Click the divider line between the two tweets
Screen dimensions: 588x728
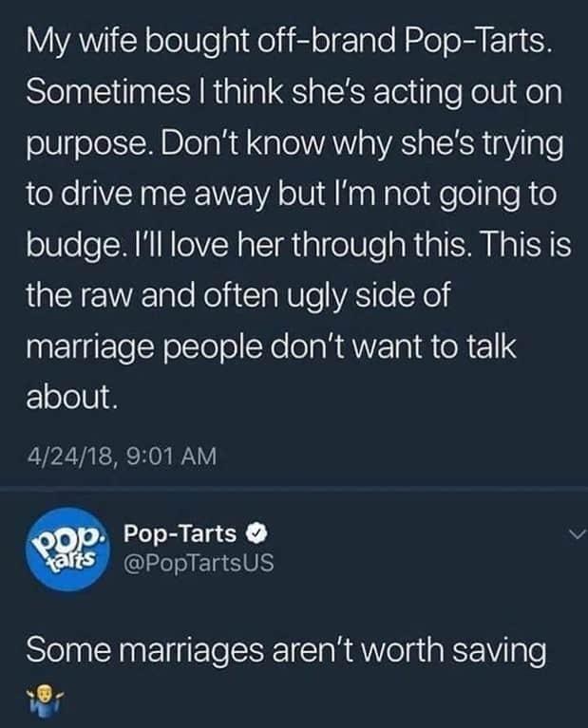(x=294, y=489)
